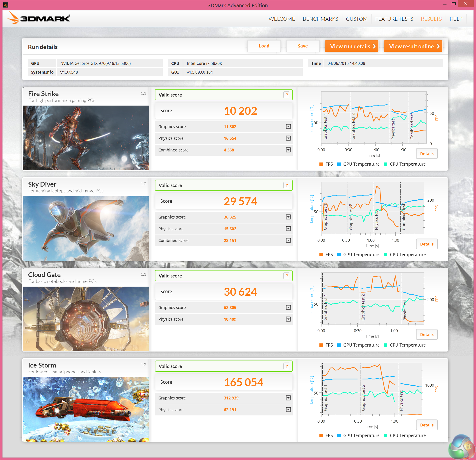Click the Sky Diver valid score help icon
Image resolution: width=476 pixels, height=460 pixels.
pyautogui.click(x=287, y=185)
